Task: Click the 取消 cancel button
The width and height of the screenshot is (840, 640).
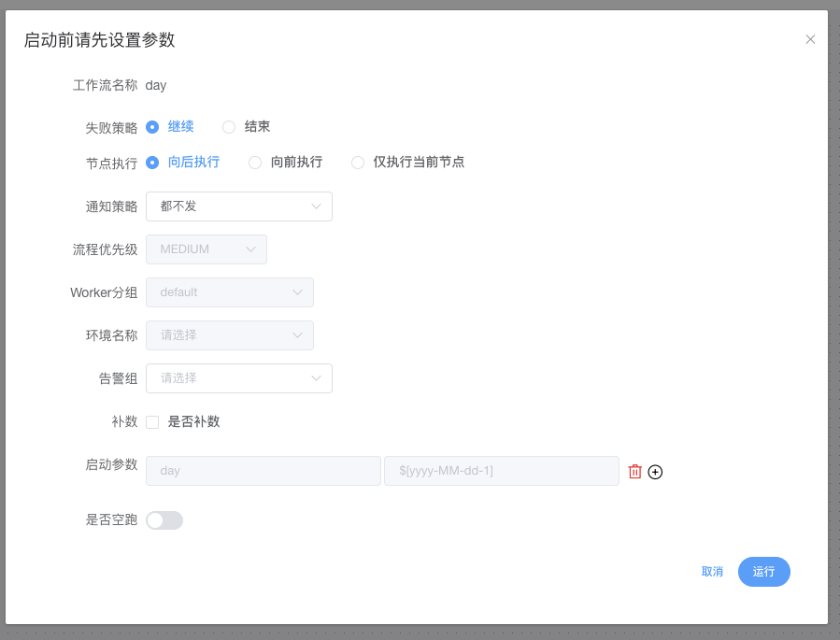Action: point(712,572)
